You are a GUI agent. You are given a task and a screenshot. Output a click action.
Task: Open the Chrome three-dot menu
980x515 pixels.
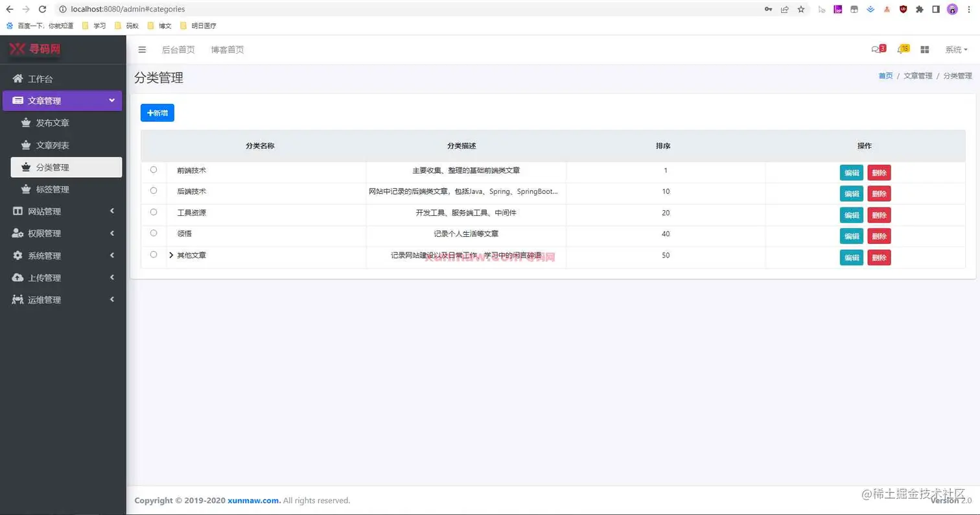968,9
